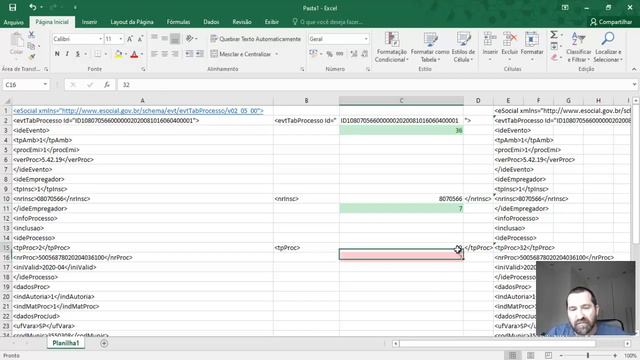Click the zoom slider in status bar
This screenshot has width=640, height=360.
(588, 356)
